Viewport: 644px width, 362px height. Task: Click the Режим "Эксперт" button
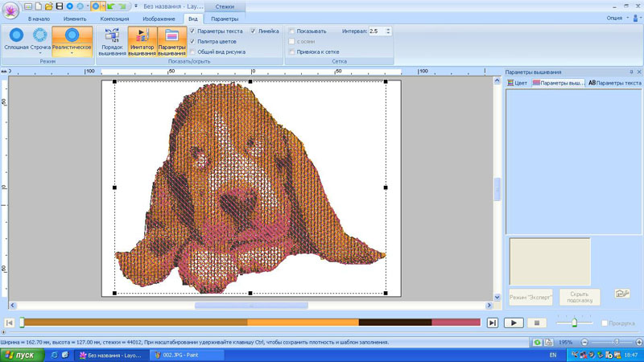(530, 298)
